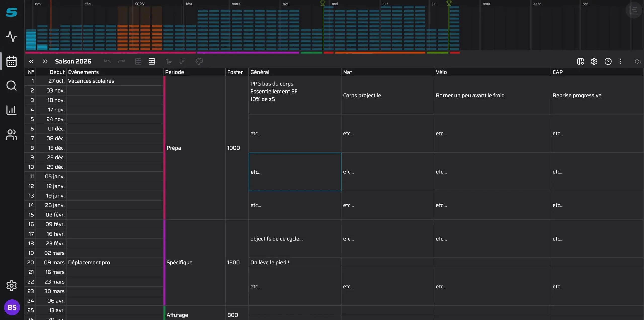This screenshot has width=644, height=320.
Task: Open the color palette icon
Action: [x=199, y=61]
